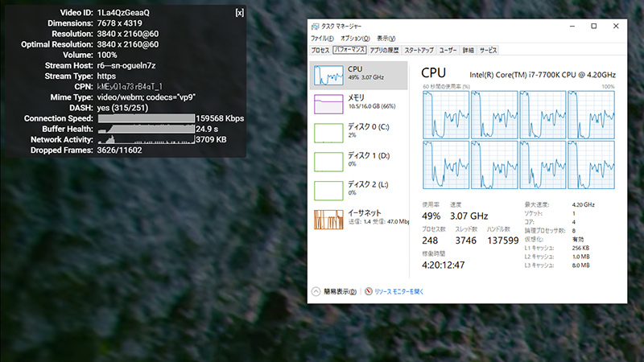Screen dimensions: 644x362
Task: Click the Dimensions value 7678 x 4319
Action: click(119, 23)
